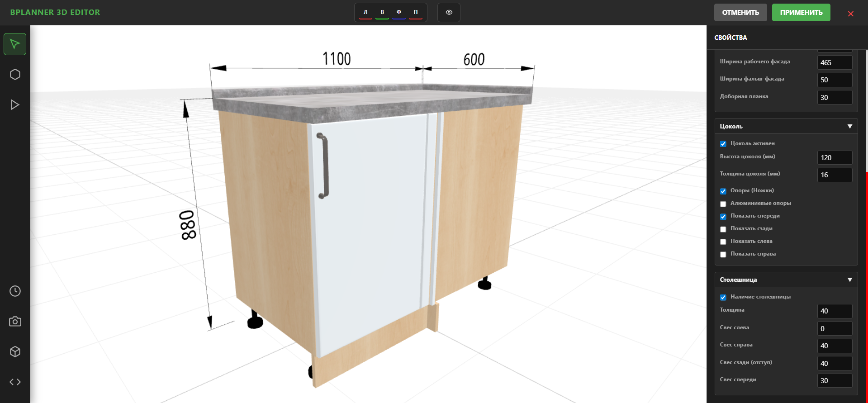This screenshot has width=868, height=403.
Task: Toggle the eye visibility button in toolbar
Action: point(449,12)
